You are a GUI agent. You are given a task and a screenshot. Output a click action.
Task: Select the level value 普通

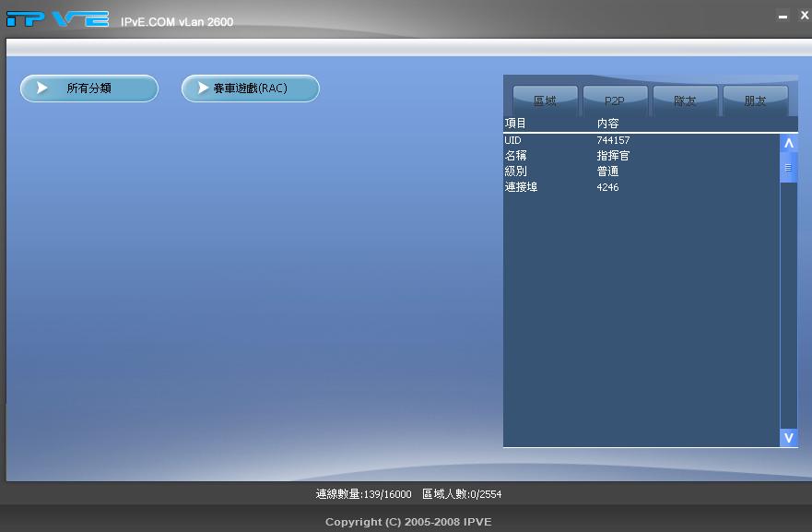608,171
